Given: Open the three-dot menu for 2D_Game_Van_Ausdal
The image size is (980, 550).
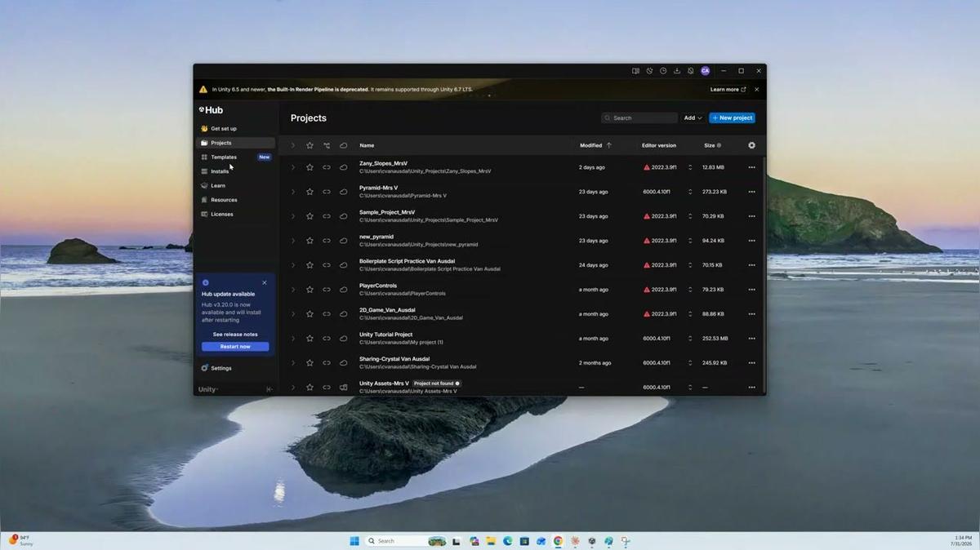Looking at the screenshot, I should [752, 314].
